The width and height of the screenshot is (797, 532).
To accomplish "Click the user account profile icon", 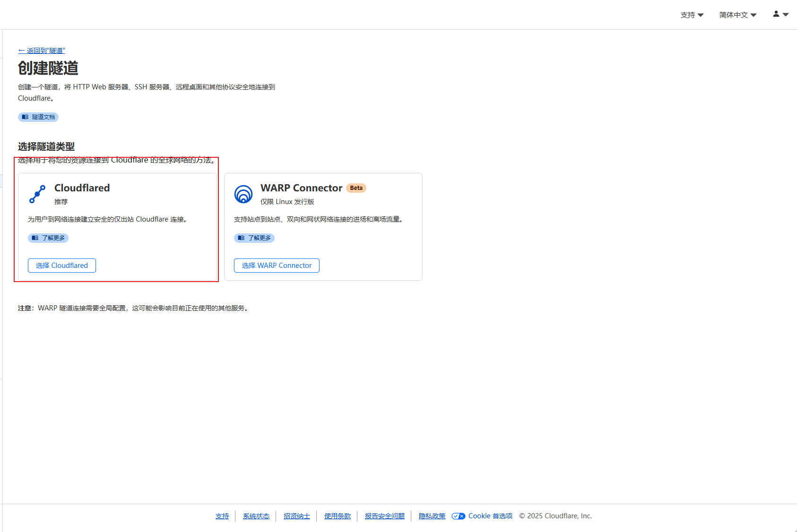I will (x=776, y=14).
